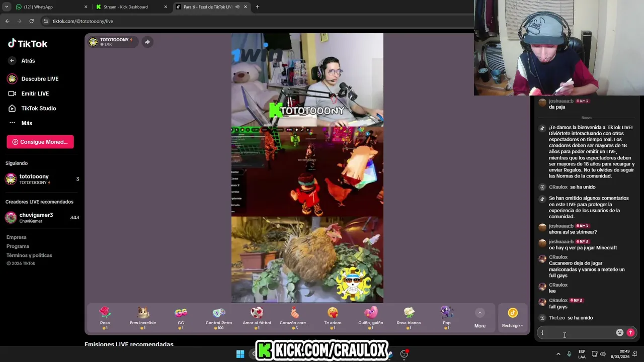Open TikTok Studio in sidebar
The width and height of the screenshot is (644, 362).
pos(32,108)
